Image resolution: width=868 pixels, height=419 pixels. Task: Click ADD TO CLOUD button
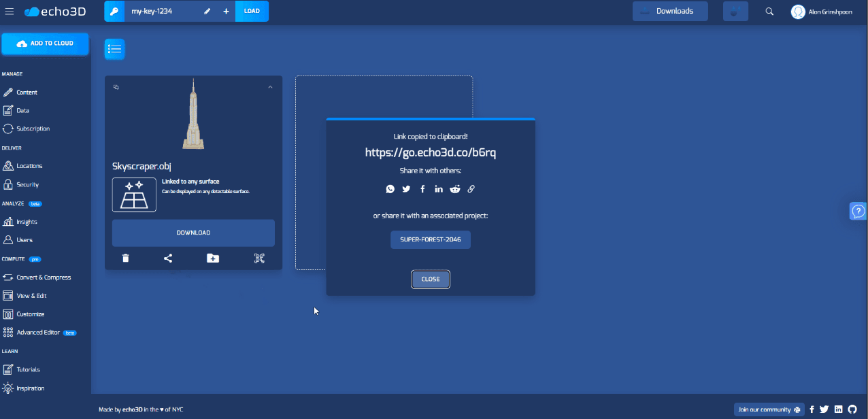click(x=45, y=44)
